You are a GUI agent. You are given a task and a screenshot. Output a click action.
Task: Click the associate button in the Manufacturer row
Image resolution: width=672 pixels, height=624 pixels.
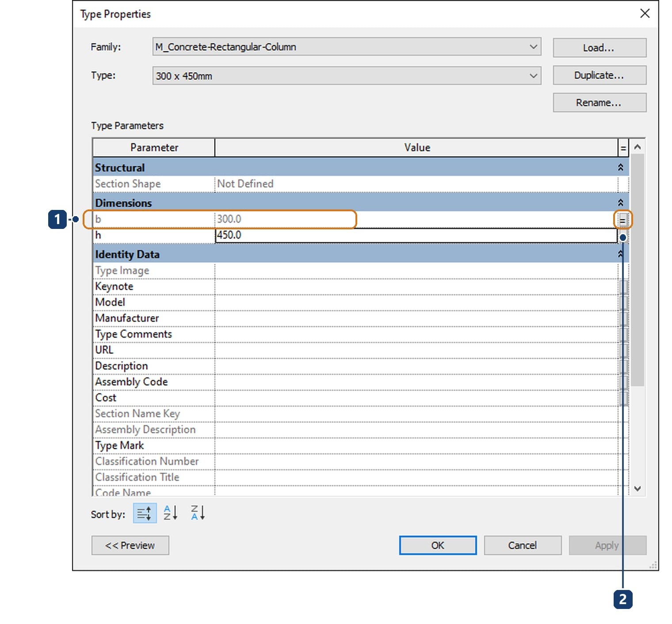(x=623, y=319)
